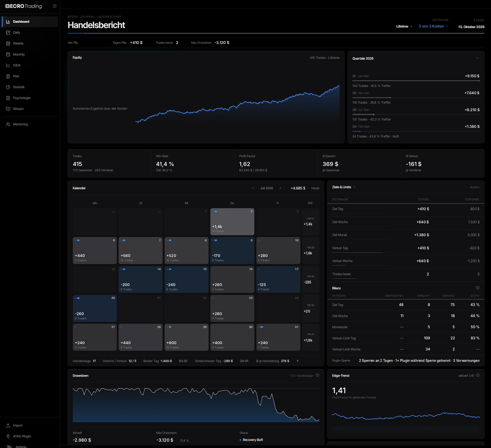
Task: Select the July 29 cell showing +600
Action: (187, 337)
